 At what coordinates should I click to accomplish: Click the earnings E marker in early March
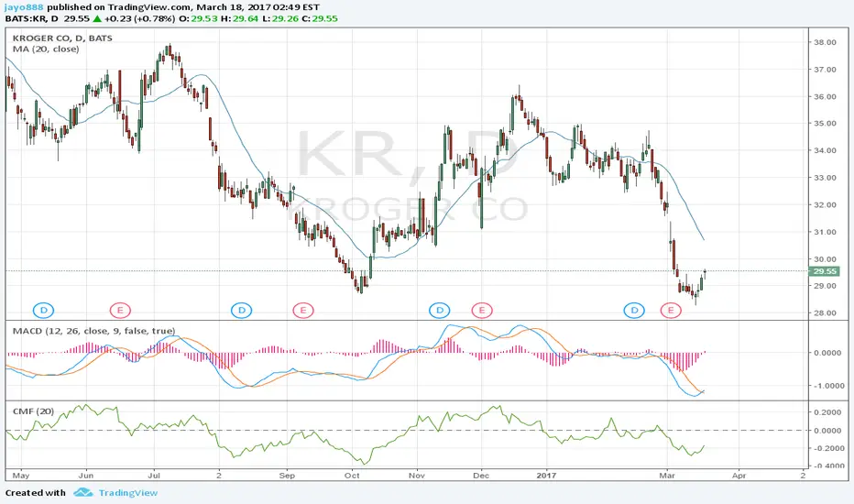(x=671, y=311)
